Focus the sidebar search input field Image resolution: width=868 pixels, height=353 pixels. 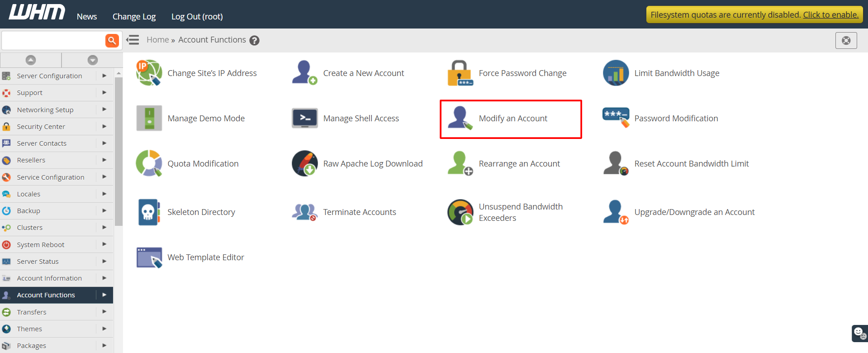(53, 40)
